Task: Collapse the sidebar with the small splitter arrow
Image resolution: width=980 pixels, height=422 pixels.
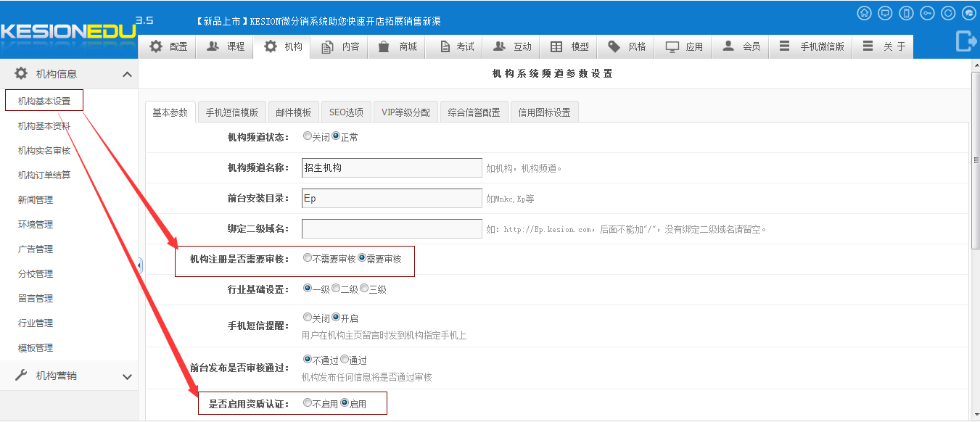Action: [x=140, y=266]
